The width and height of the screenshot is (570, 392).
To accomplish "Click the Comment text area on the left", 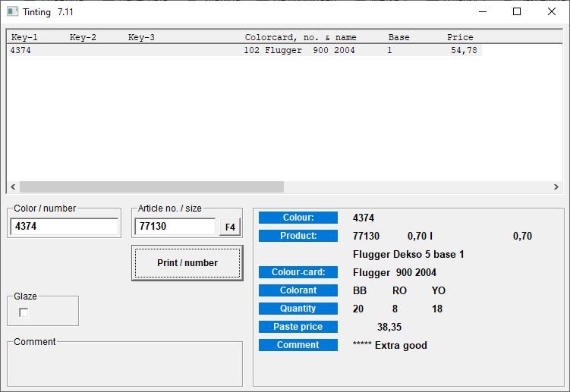I will (x=124, y=365).
